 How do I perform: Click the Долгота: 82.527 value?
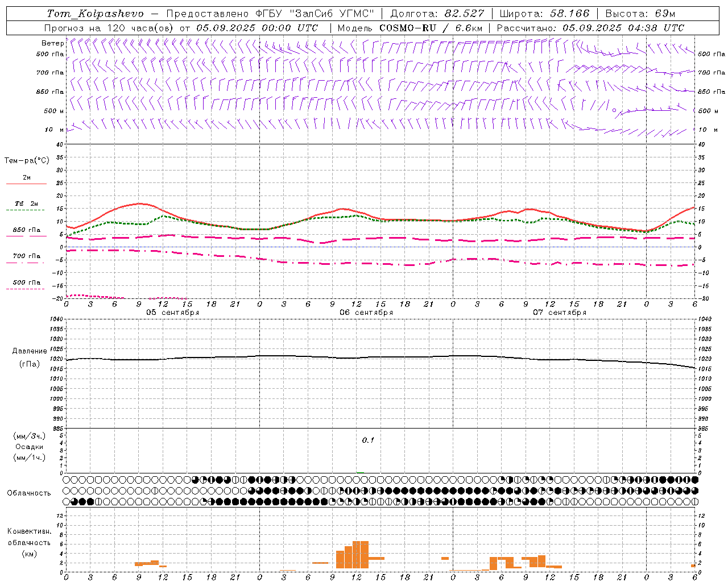437,14
